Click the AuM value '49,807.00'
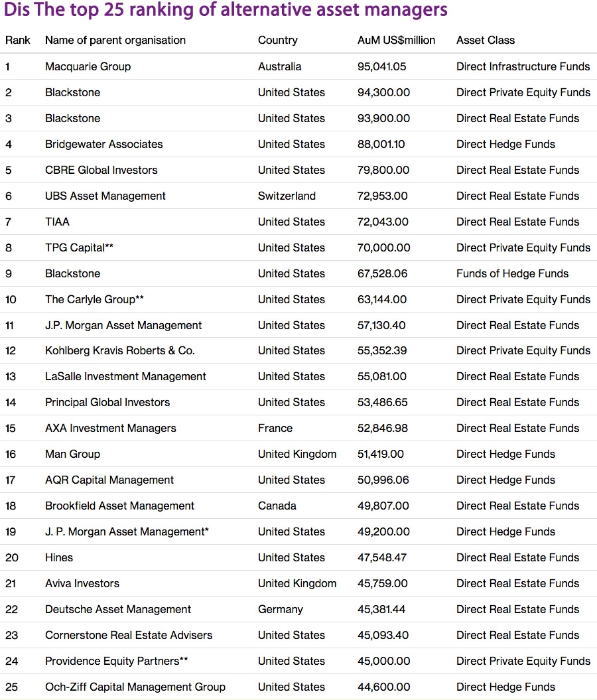Viewport: 597px width, 700px height. [x=383, y=506]
